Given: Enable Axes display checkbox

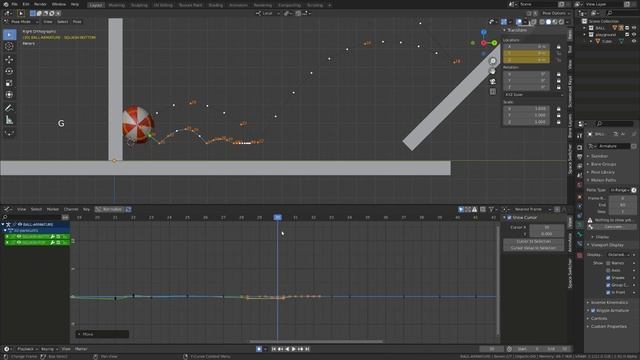Looking at the screenshot, I should point(608,271).
